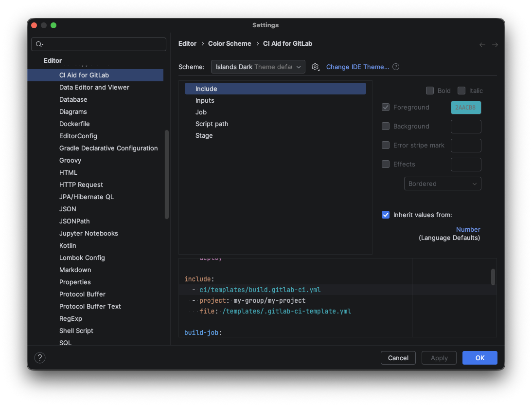Open the scheme actions gear icon
This screenshot has width=532, height=406.
[x=315, y=67]
